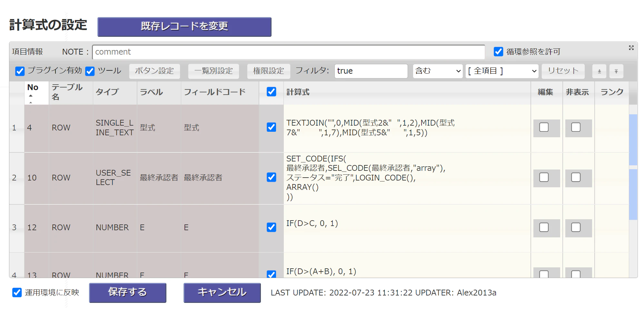
Task: Click the リセット button
Action: pyautogui.click(x=563, y=71)
